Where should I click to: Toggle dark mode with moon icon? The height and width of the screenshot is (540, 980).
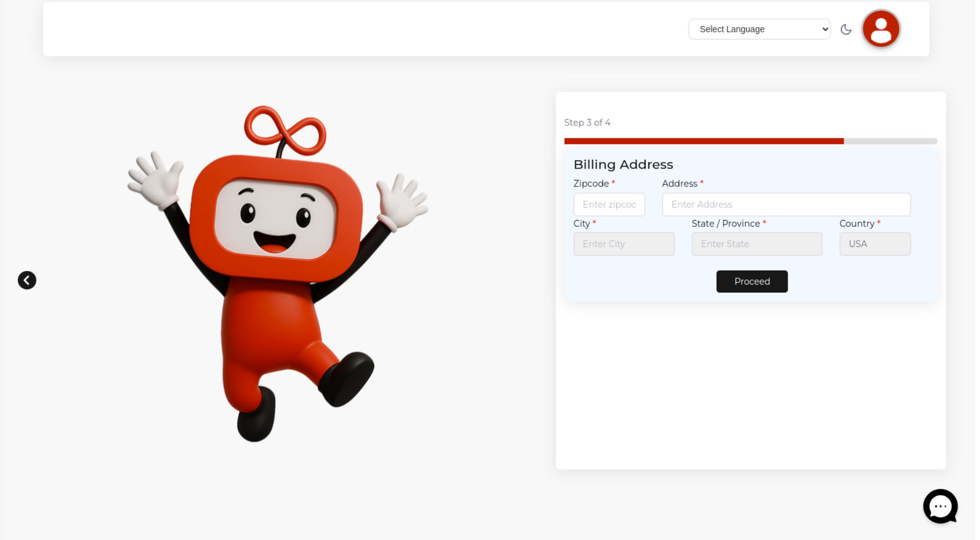click(x=846, y=29)
